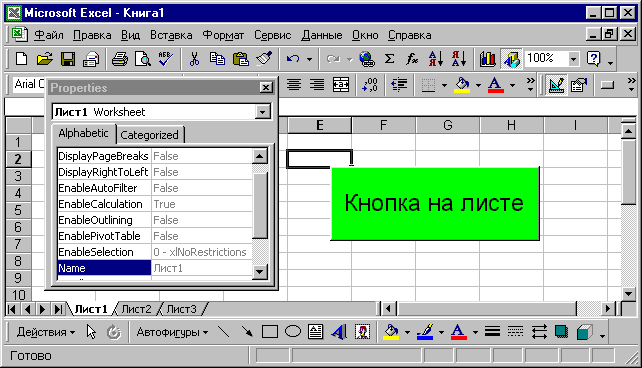Viewport: 642px width, 368px height.
Task: Open the Properties object selector dropdown
Action: click(x=262, y=112)
